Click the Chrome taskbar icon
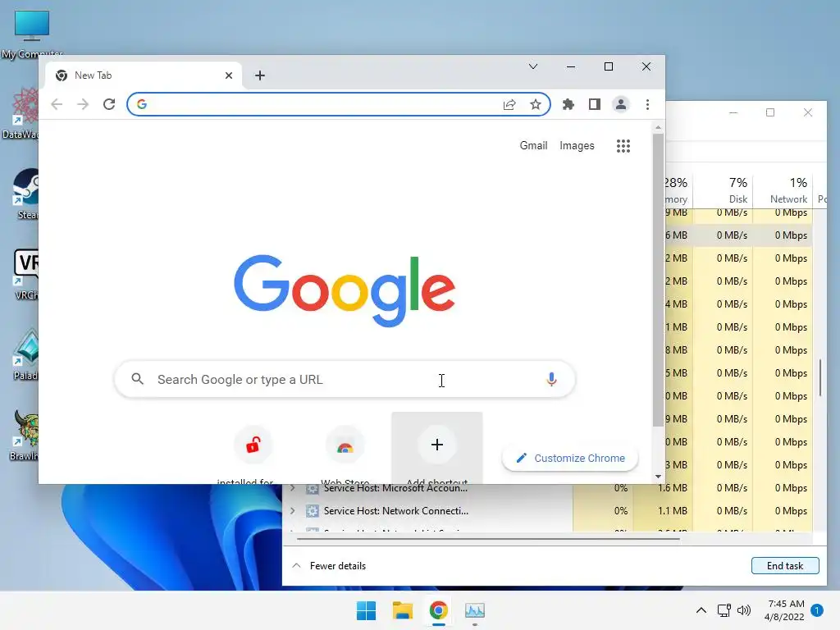The image size is (840, 630). point(438,610)
